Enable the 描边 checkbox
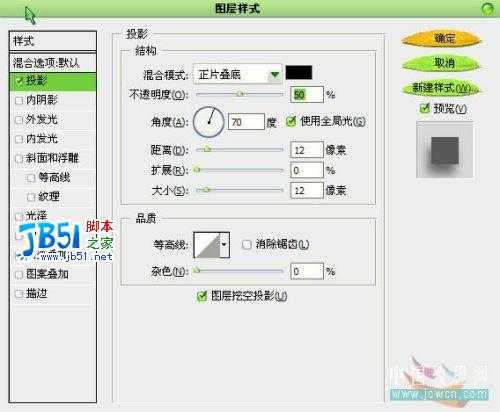The image size is (500, 412). pyautogui.click(x=19, y=294)
